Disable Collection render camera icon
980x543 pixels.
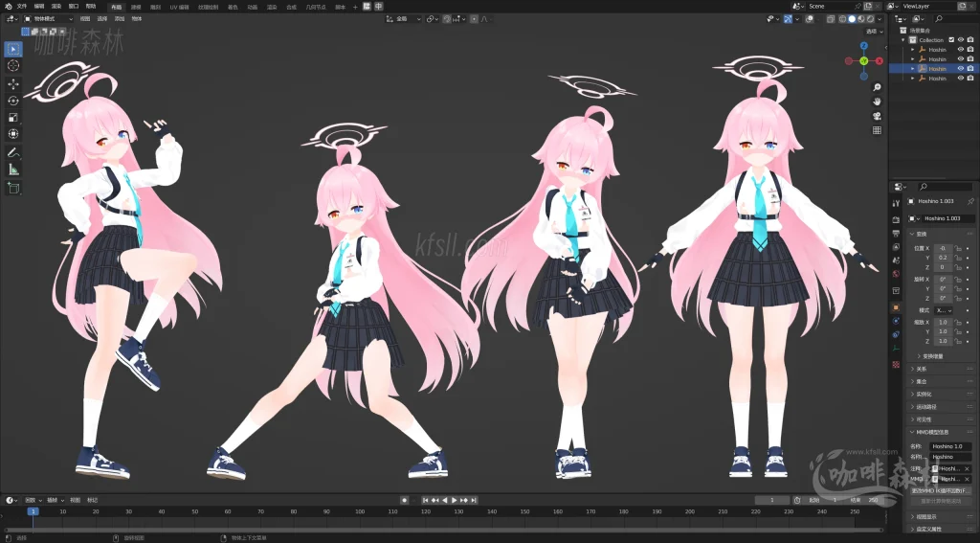coord(970,39)
